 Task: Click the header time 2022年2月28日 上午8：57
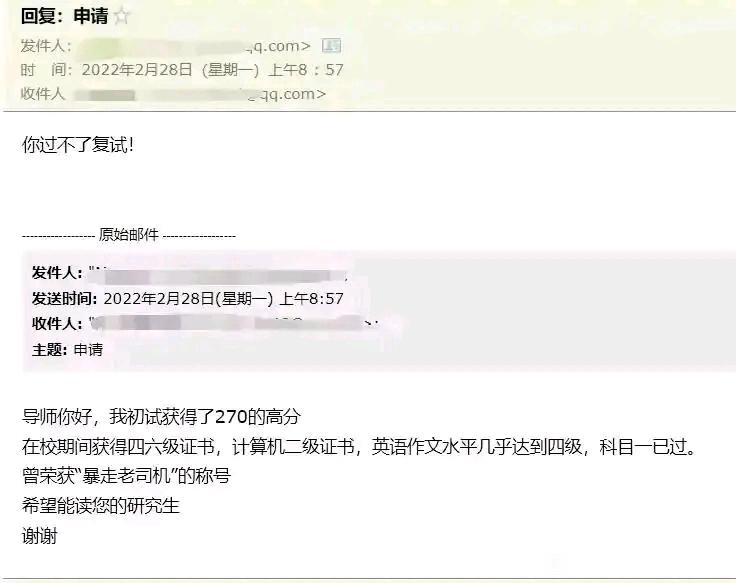[x=213, y=70]
